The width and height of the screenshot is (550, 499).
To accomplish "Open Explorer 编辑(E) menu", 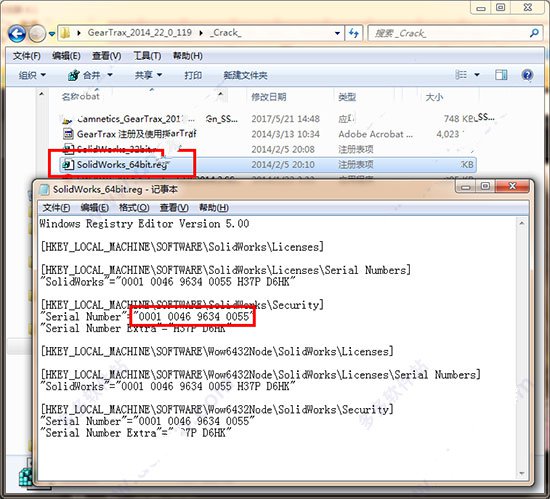I will [x=66, y=56].
